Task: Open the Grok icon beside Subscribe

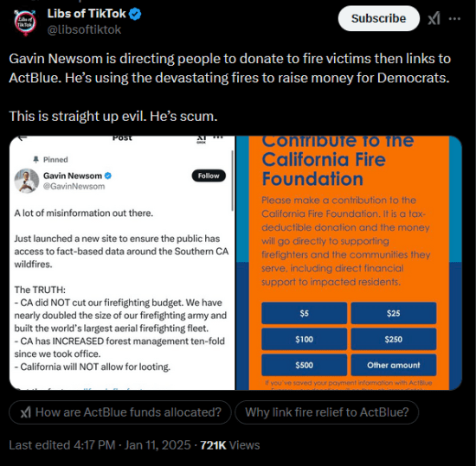Action: 434,18
